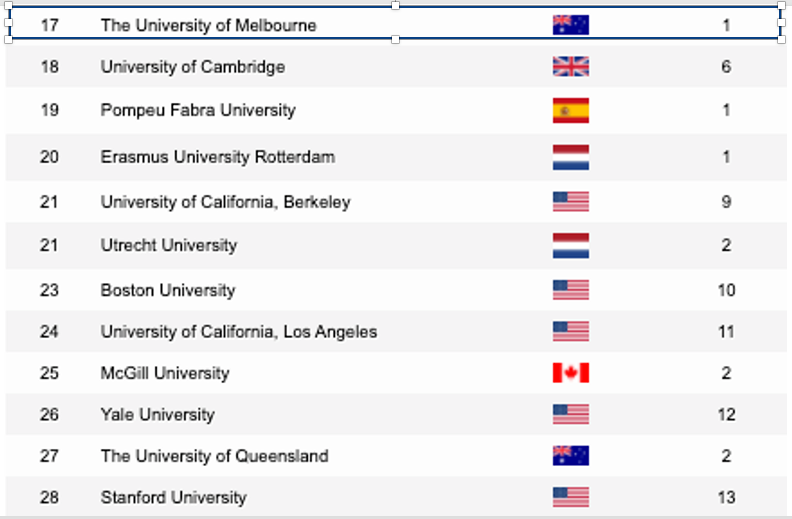This screenshot has height=519, width=792.
Task: Click national rank 6 for Cambridge
Action: pyautogui.click(x=726, y=66)
